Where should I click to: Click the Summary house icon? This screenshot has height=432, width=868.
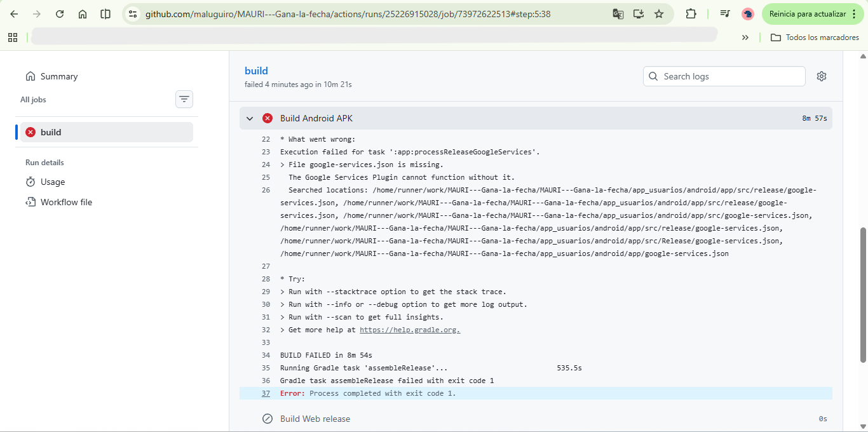[31, 76]
